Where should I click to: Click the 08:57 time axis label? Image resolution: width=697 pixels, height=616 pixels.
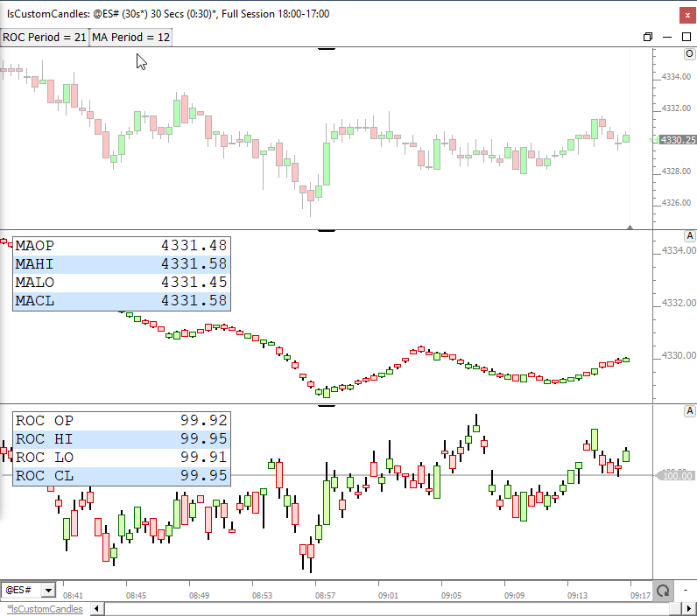point(326,595)
